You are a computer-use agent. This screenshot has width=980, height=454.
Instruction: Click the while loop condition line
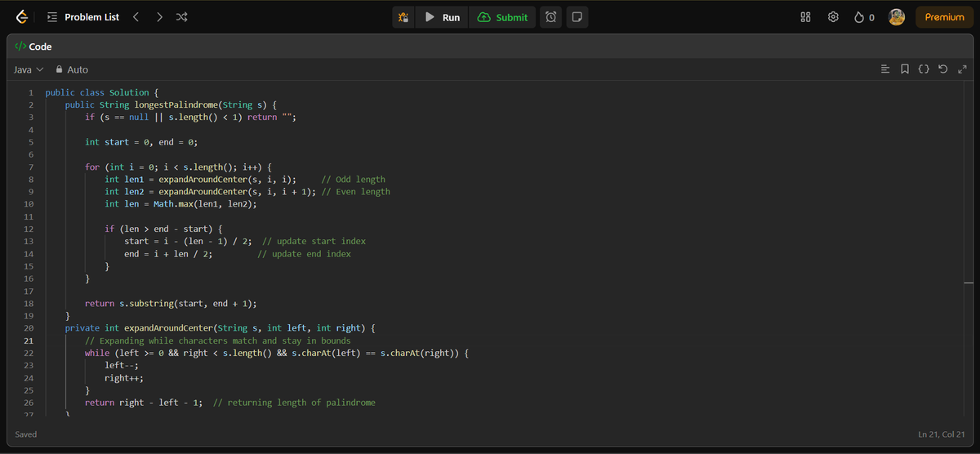click(277, 353)
